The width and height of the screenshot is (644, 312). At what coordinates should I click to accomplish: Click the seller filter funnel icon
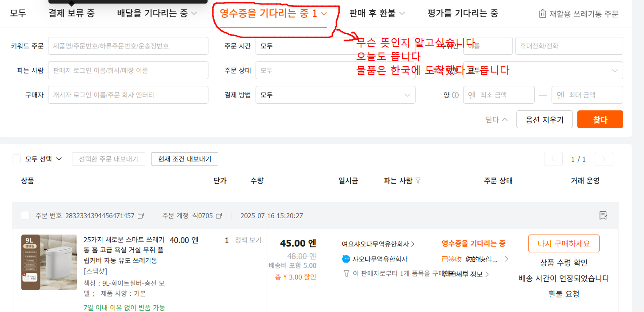tap(418, 181)
